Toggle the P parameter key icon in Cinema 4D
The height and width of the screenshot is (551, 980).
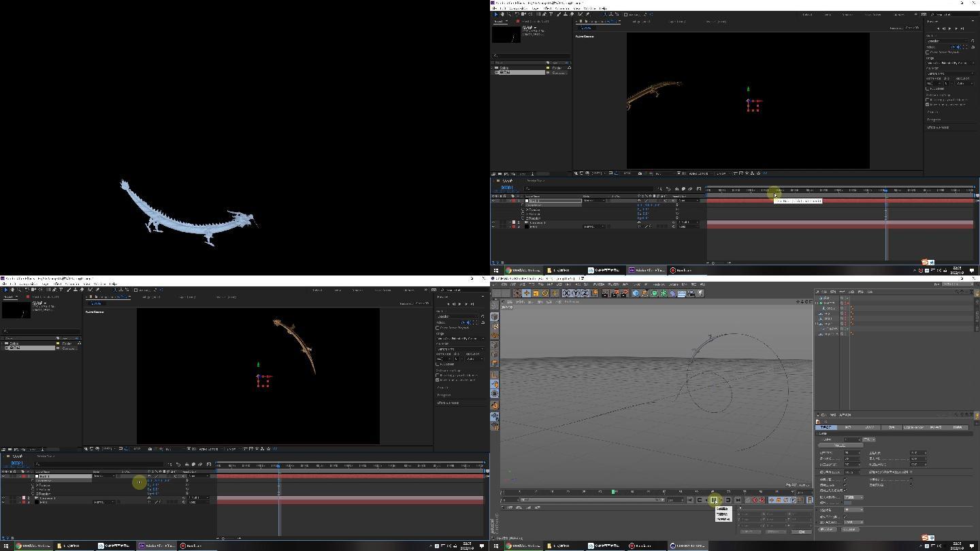[x=793, y=500]
